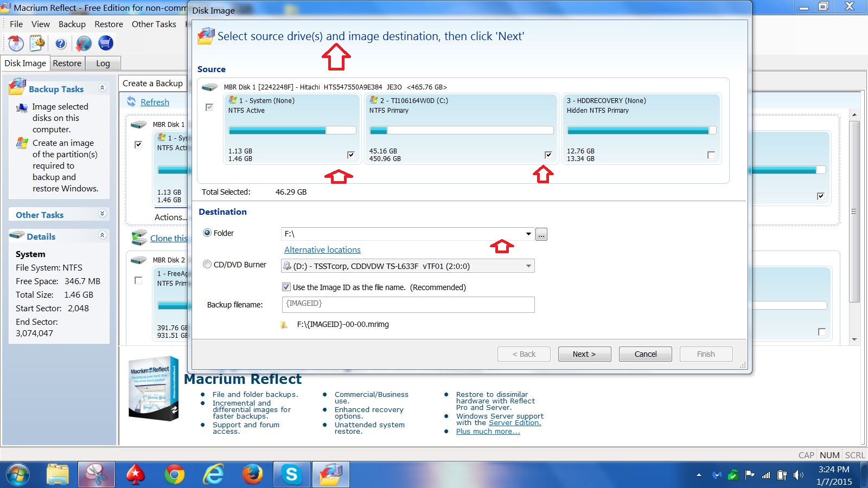Click the hard drive icon in dialog Source header
Image resolution: width=868 pixels, height=488 pixels.
[x=209, y=87]
